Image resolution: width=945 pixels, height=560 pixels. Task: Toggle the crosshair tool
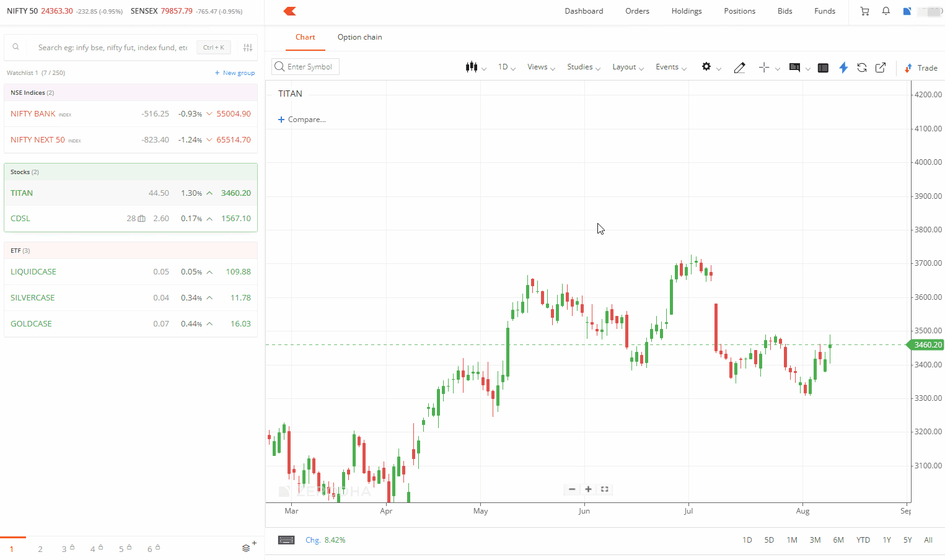point(764,68)
